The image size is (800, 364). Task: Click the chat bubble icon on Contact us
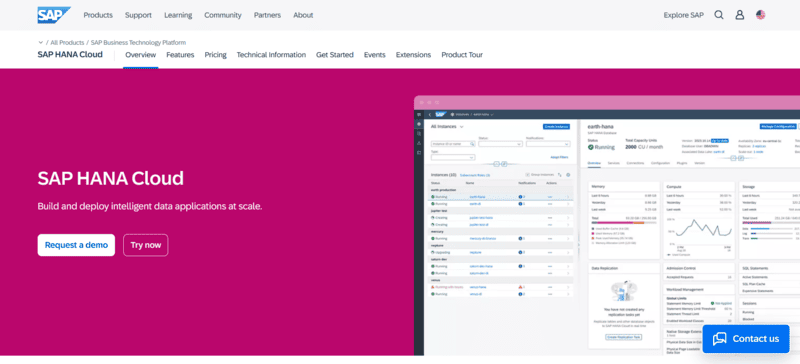[719, 339]
